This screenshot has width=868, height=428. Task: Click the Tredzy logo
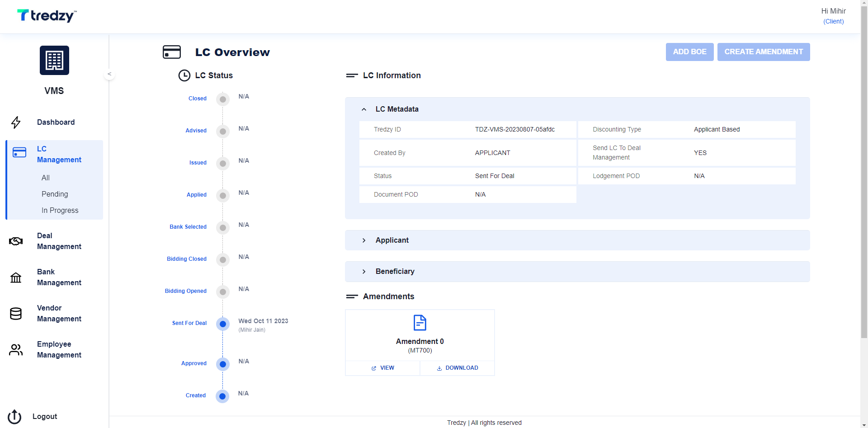click(x=47, y=16)
